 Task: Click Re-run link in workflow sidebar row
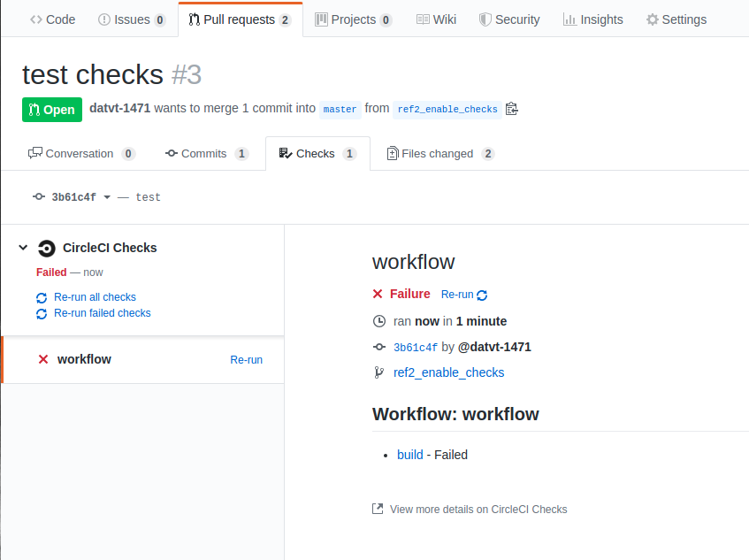(246, 360)
